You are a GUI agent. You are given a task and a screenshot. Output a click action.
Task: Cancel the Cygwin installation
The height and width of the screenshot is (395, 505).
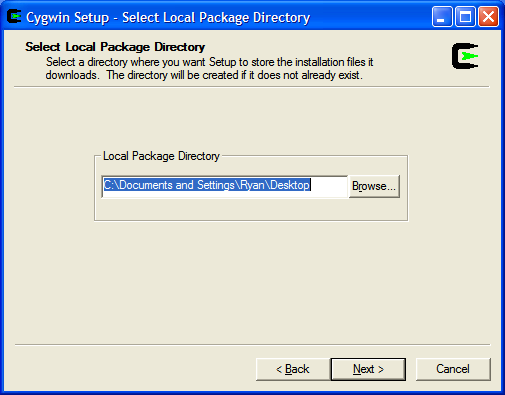tap(453, 369)
